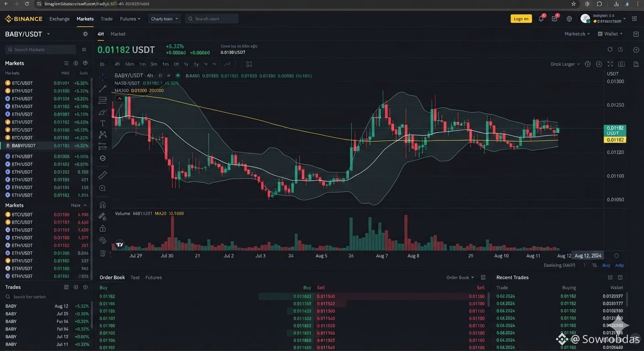This screenshot has height=351, width=644.
Task: Expand the Gnok Larger dropdown
Action: (x=565, y=64)
